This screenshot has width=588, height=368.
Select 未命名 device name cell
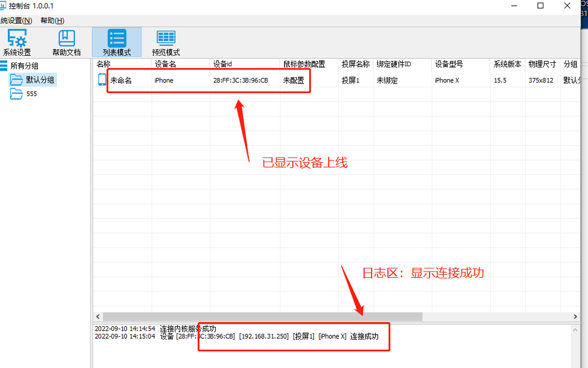pos(121,80)
